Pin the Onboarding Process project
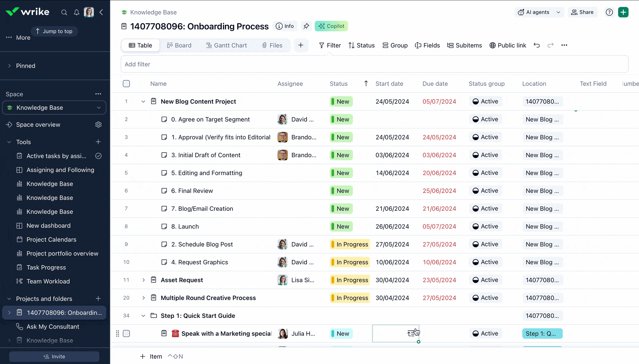Image resolution: width=639 pixels, height=364 pixels. click(306, 26)
